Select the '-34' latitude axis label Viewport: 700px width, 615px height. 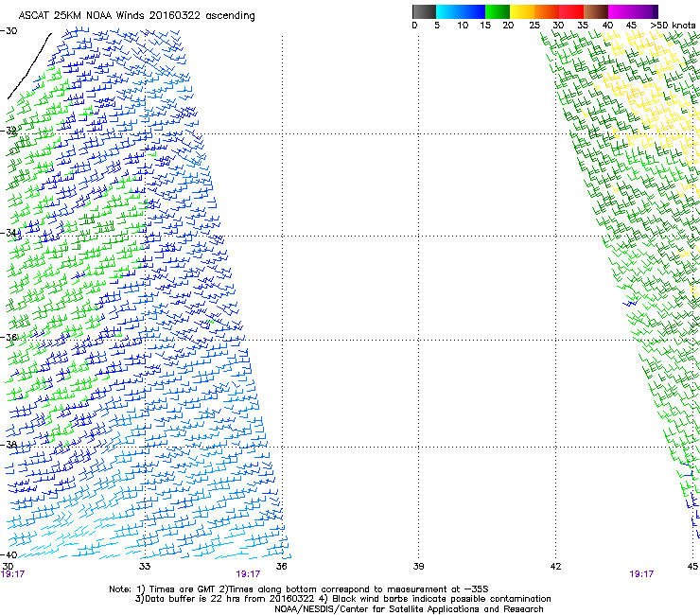[9, 233]
